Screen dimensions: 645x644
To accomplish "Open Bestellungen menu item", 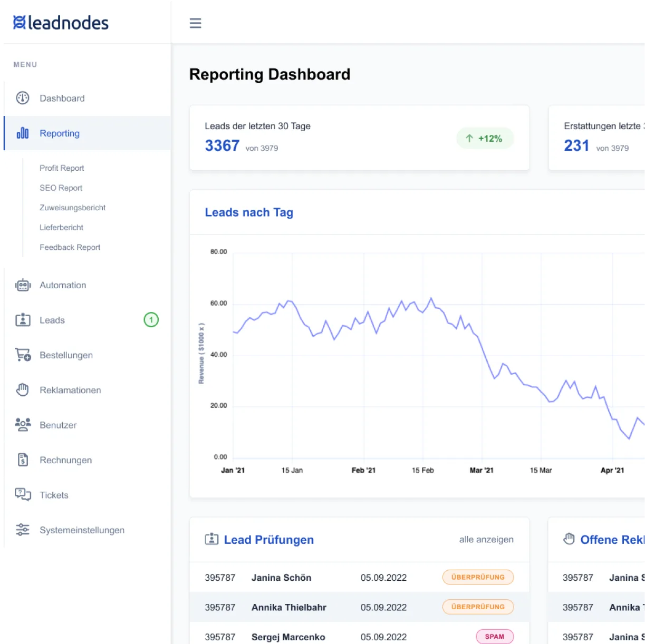I will pyautogui.click(x=87, y=355).
